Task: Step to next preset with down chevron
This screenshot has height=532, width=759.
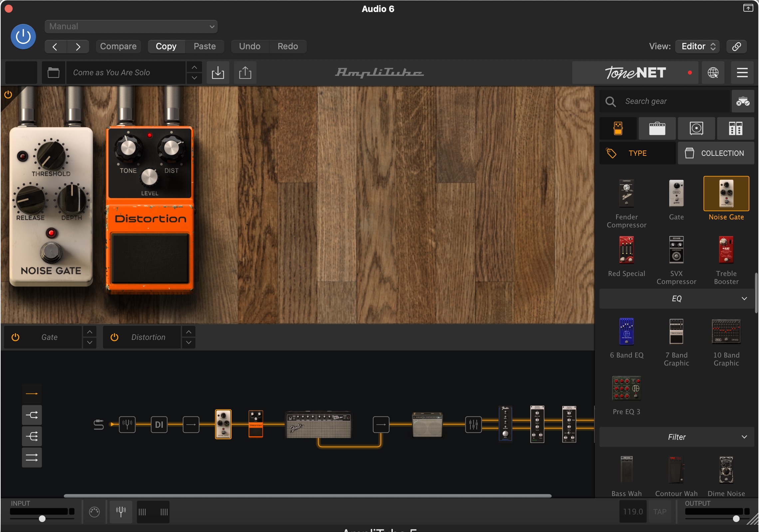Action: (194, 78)
